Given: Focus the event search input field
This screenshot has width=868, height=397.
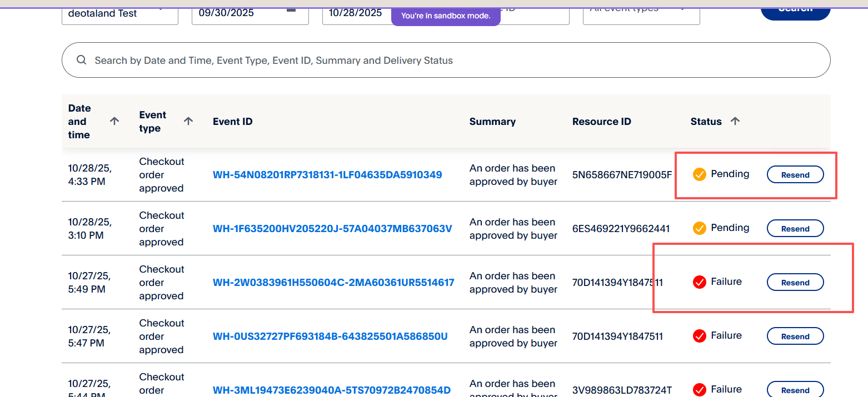Looking at the screenshot, I should [445, 60].
